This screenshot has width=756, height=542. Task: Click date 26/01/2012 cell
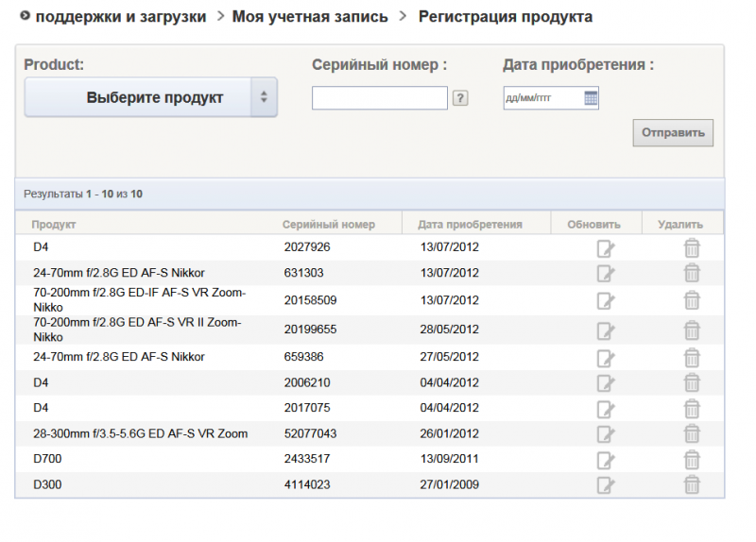click(450, 433)
